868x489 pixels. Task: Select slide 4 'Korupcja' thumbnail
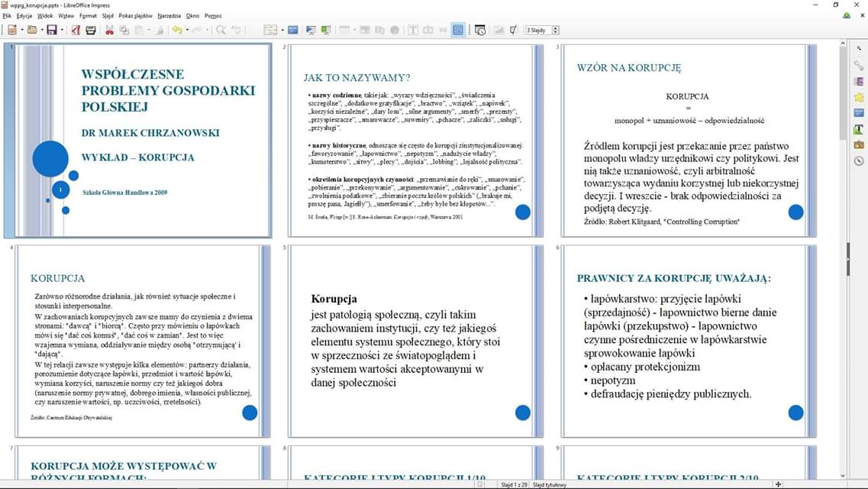pyautogui.click(x=144, y=341)
